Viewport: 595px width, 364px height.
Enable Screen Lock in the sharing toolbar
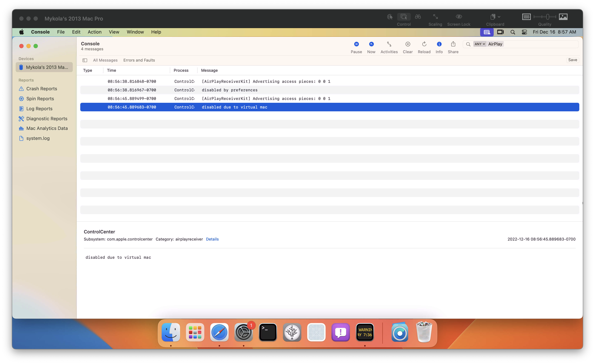pyautogui.click(x=458, y=17)
